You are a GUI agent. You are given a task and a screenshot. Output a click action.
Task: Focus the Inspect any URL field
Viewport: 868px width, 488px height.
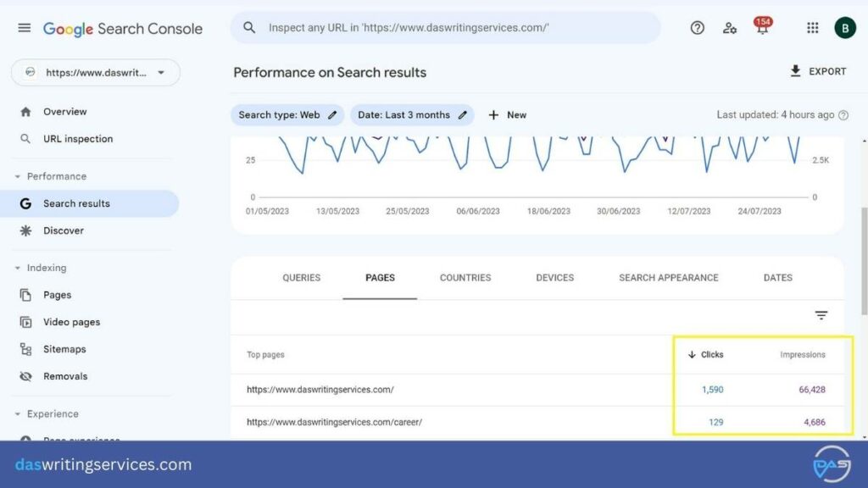pos(446,28)
